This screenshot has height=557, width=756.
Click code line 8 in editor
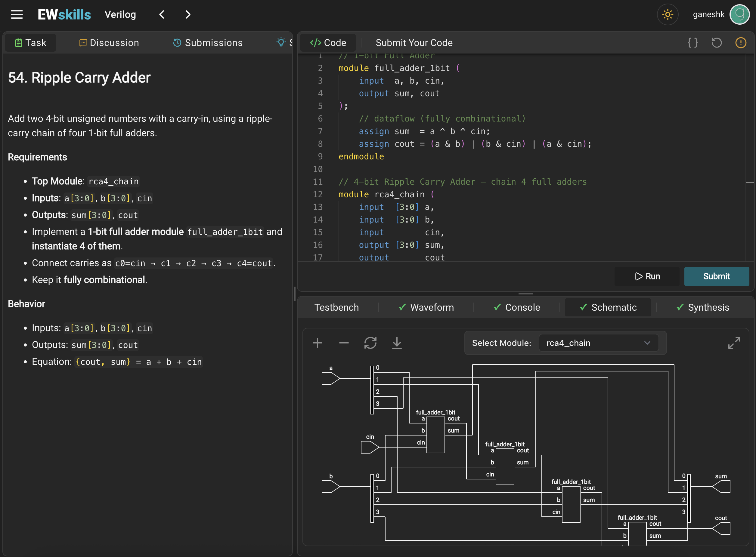pos(472,144)
